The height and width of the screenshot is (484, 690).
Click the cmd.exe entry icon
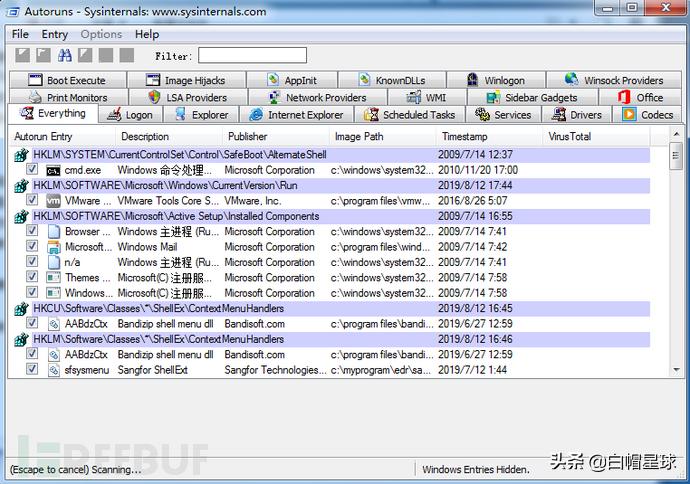point(54,171)
